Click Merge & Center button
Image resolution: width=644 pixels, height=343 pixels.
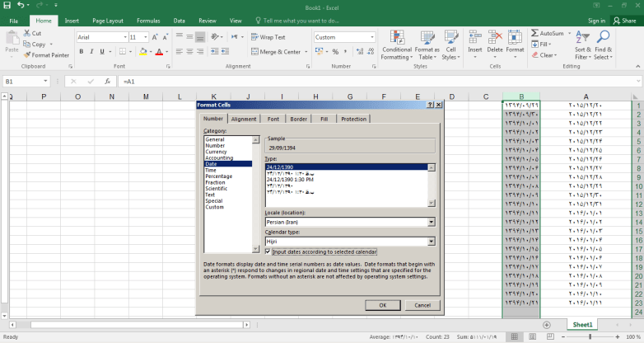[276, 52]
